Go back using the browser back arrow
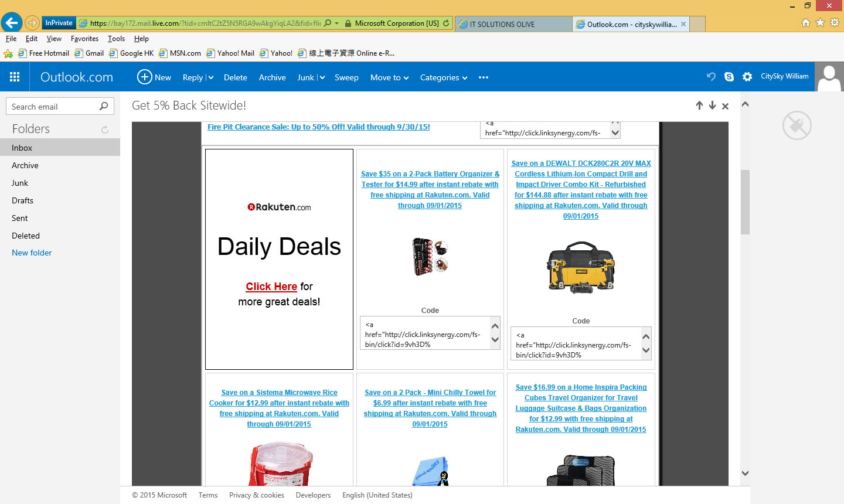The width and height of the screenshot is (844, 504). 12,23
